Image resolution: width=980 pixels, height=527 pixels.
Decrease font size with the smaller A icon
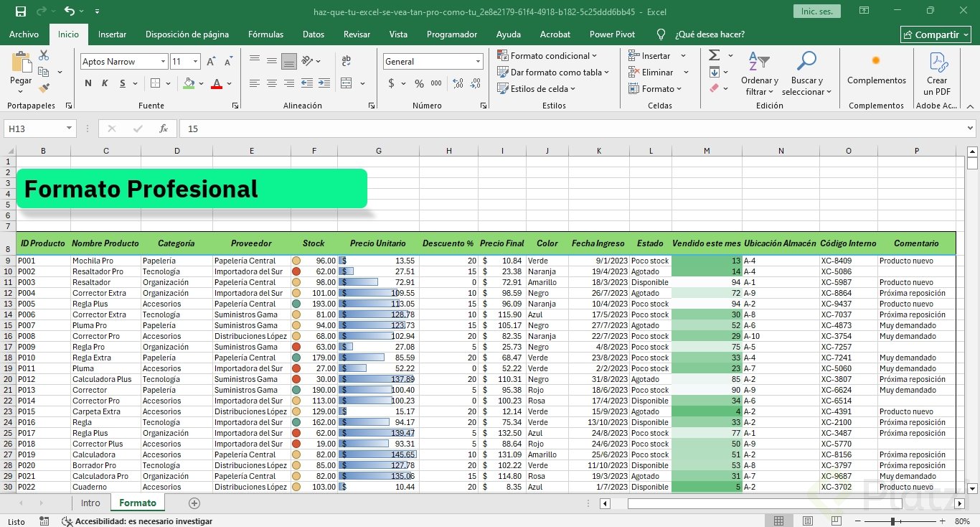[x=228, y=62]
